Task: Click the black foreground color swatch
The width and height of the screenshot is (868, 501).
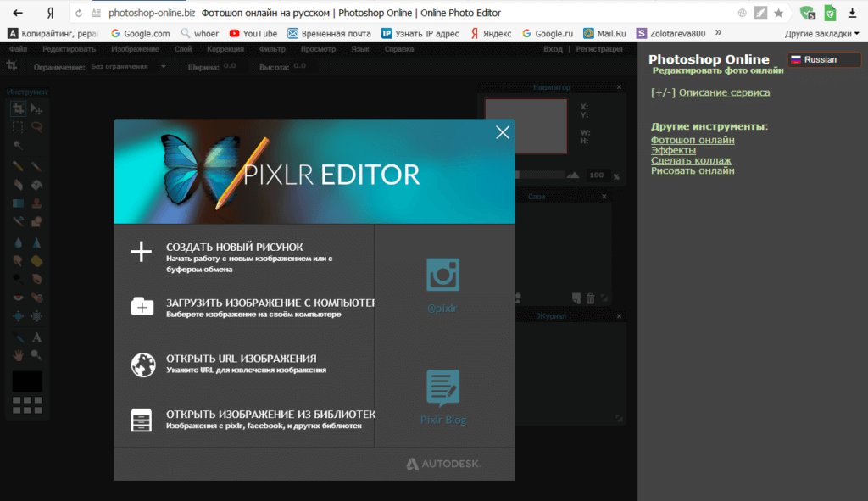Action: (x=26, y=381)
